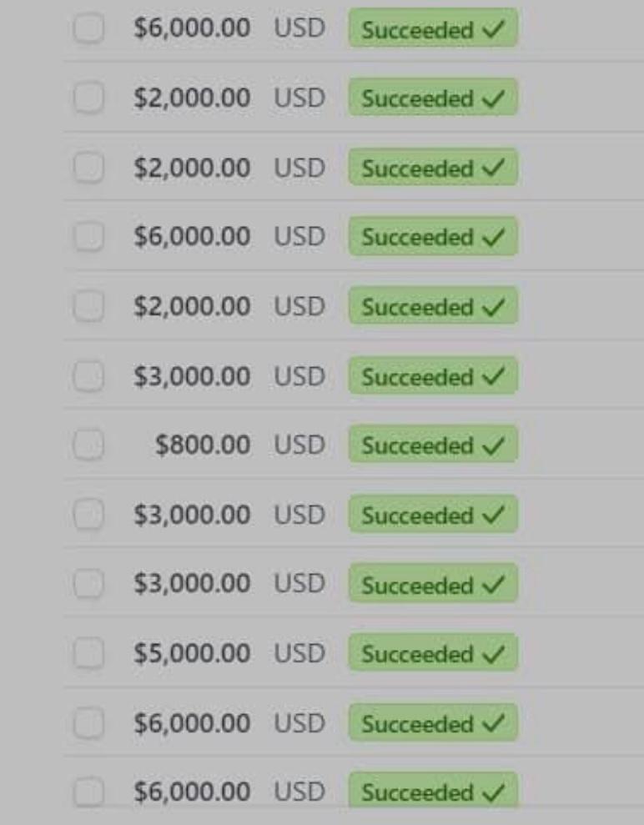
Task: Tick the $5,000.00 payment checkbox
Action: (88, 654)
